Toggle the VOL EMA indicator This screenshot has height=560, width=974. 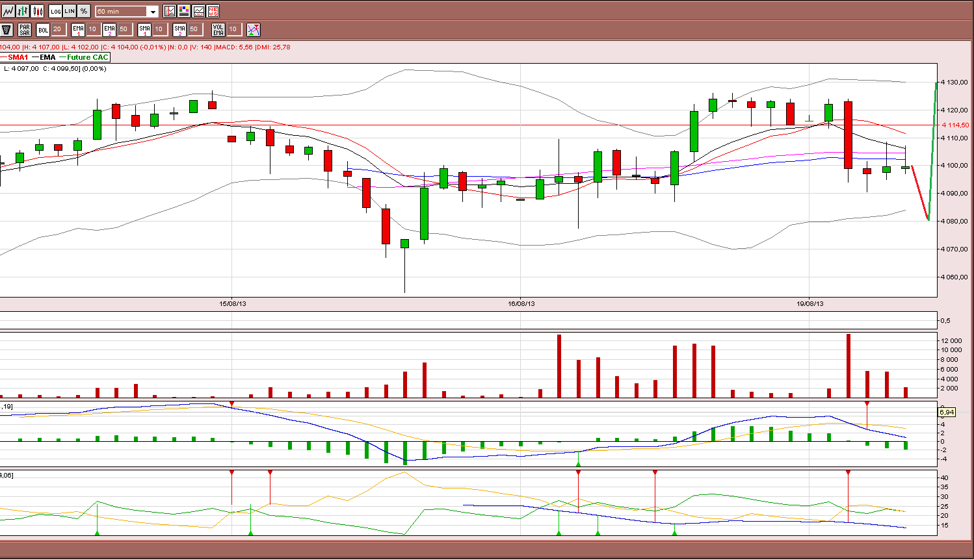218,29
